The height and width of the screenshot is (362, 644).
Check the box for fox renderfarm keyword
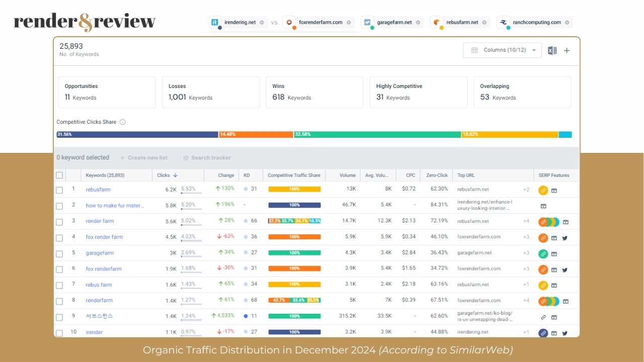59,269
